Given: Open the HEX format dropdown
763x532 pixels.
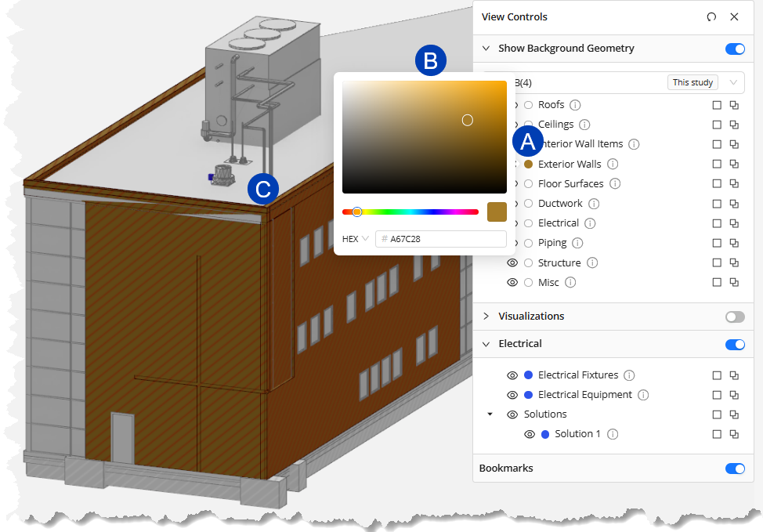Looking at the screenshot, I should (x=355, y=239).
